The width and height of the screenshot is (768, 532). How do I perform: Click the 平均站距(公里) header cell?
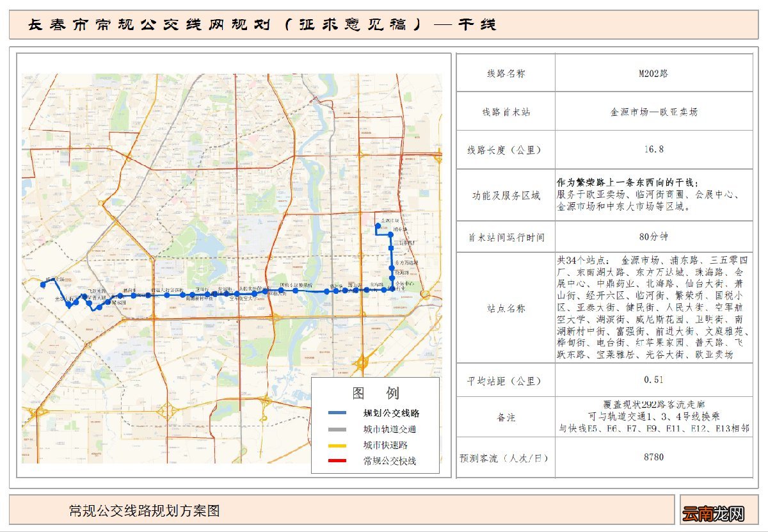tap(506, 380)
